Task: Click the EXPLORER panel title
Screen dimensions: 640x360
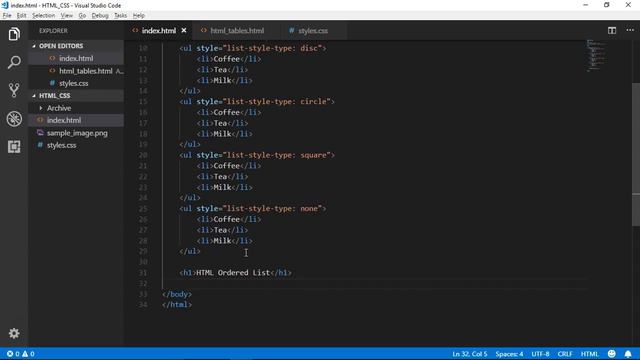Action: (x=53, y=31)
